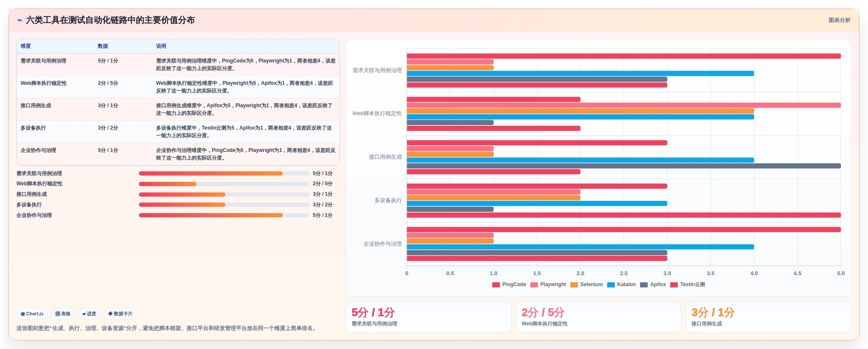Click the Apifox bar in 接口用例生成 group
Image resolution: width=868 pixels, height=349 pixels.
(624, 166)
